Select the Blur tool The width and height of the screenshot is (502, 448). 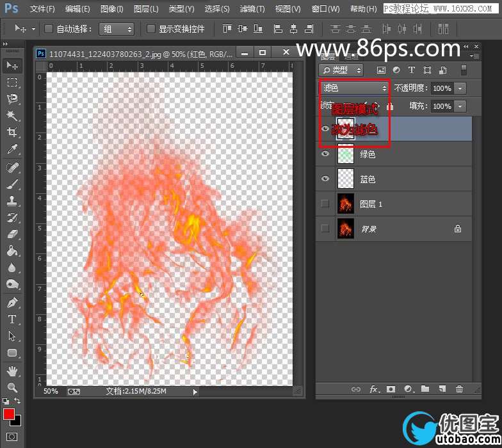click(12, 268)
